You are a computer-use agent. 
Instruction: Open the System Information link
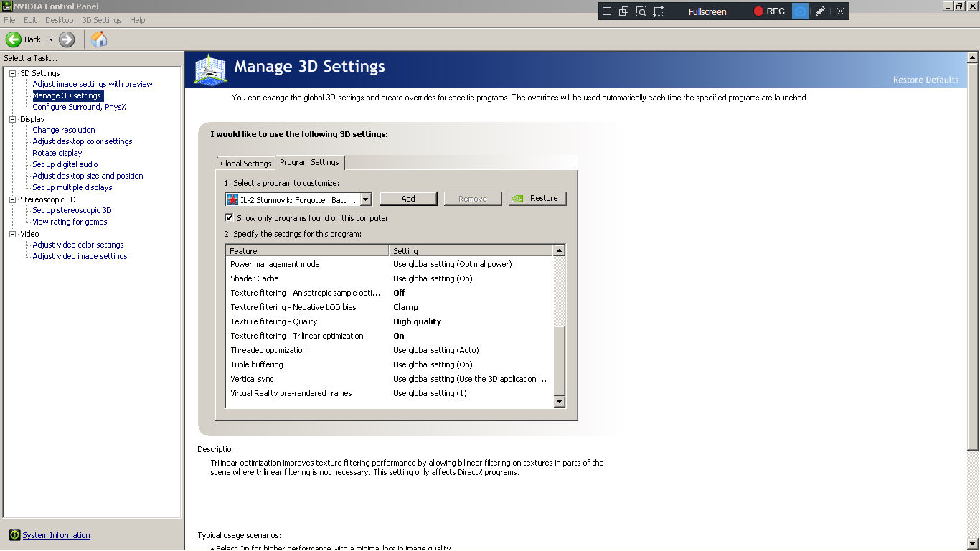click(56, 535)
